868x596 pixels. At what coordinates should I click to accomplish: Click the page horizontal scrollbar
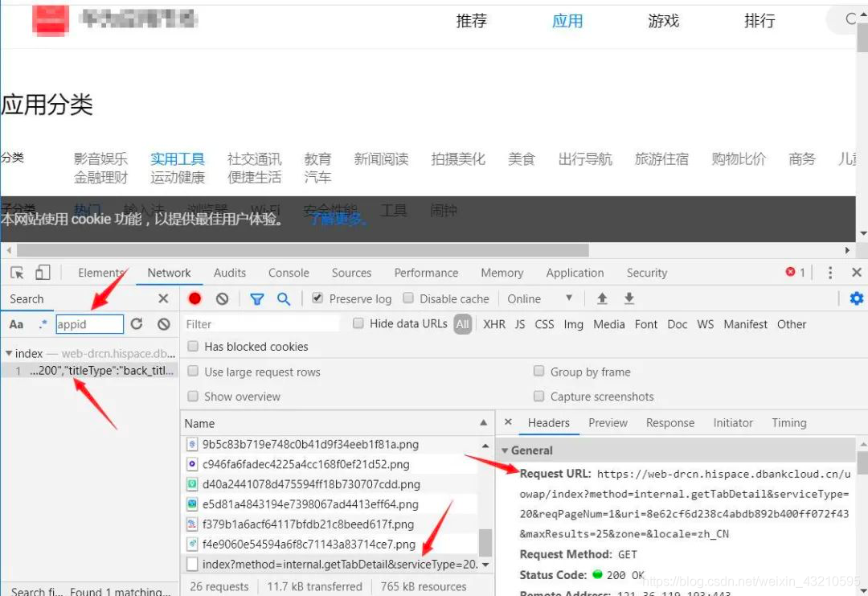pos(303,250)
